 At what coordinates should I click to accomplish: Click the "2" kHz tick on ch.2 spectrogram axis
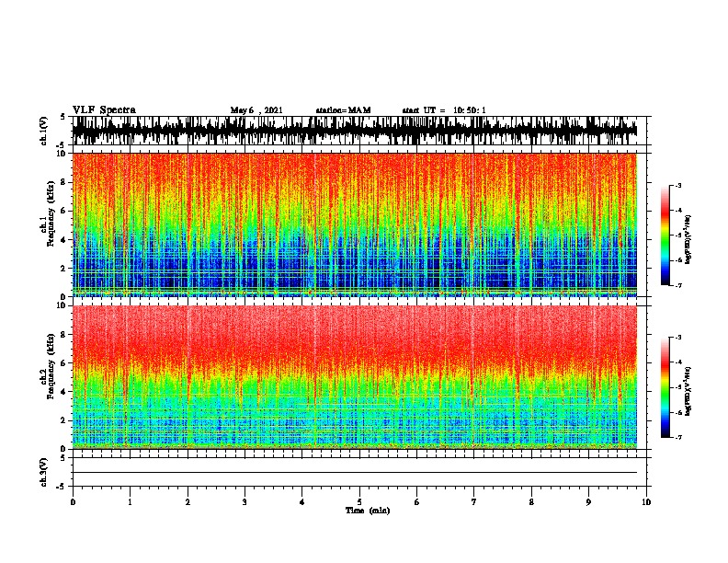pos(64,420)
